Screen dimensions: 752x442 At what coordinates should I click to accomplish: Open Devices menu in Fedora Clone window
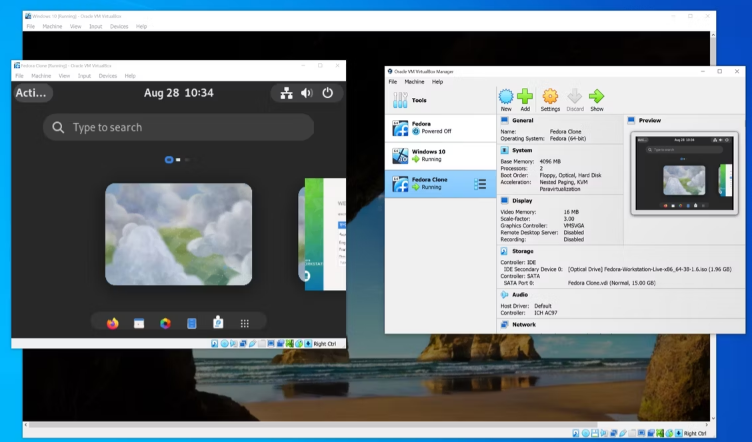[108, 76]
